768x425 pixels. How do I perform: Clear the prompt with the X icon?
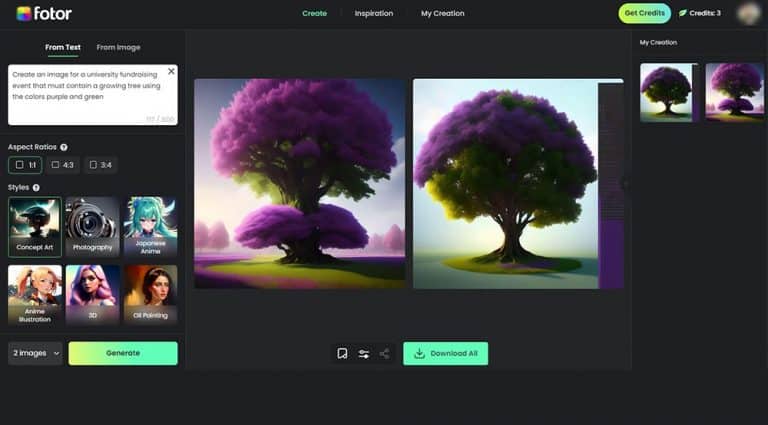[171, 72]
